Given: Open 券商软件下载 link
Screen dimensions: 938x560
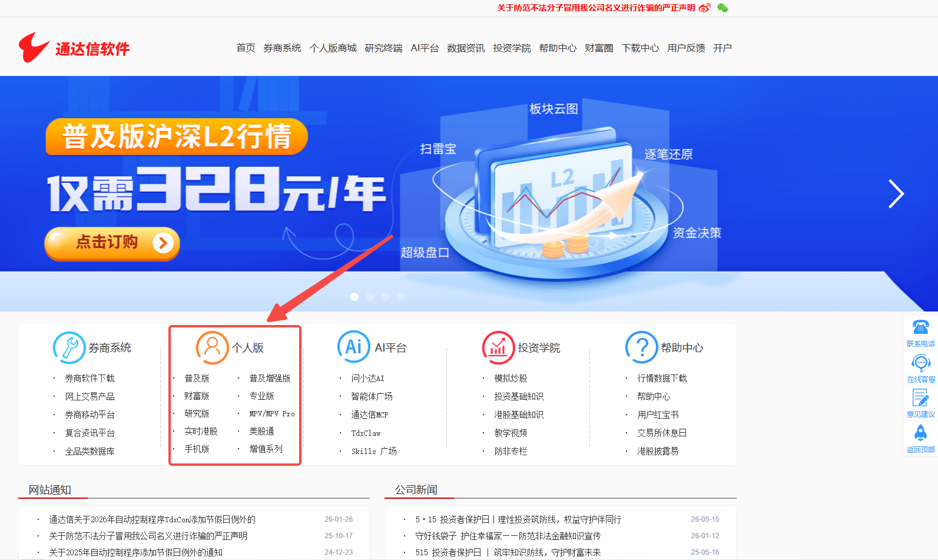Looking at the screenshot, I should point(90,378).
